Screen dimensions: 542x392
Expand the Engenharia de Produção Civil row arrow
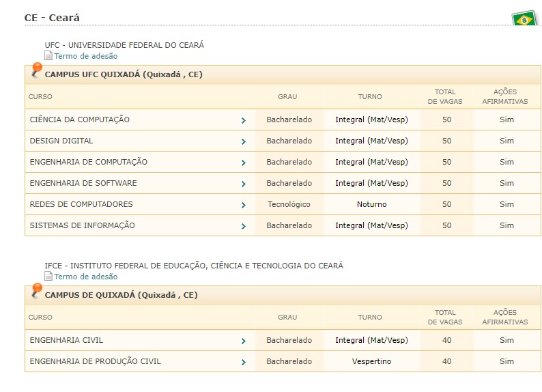tap(243, 362)
